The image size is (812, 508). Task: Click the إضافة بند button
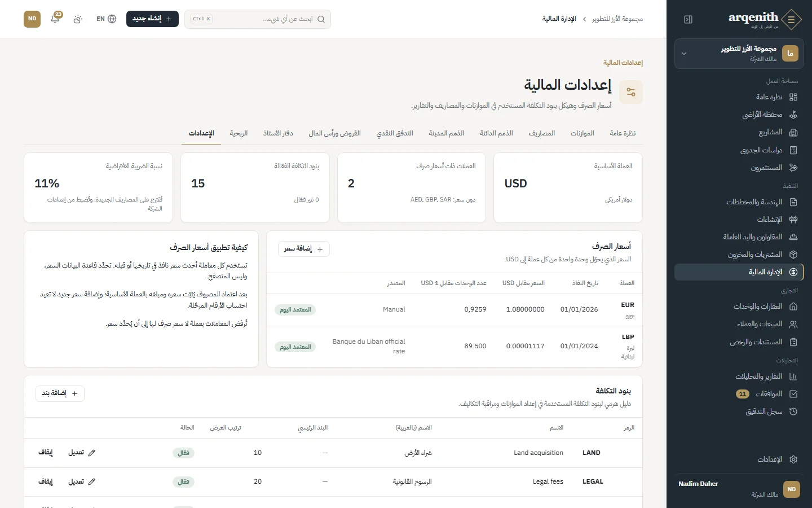pyautogui.click(x=60, y=393)
